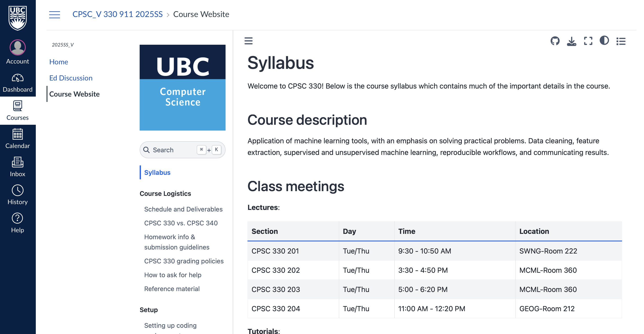Image resolution: width=644 pixels, height=334 pixels.
Task: Enter fullscreen mode icon
Action: 588,41
